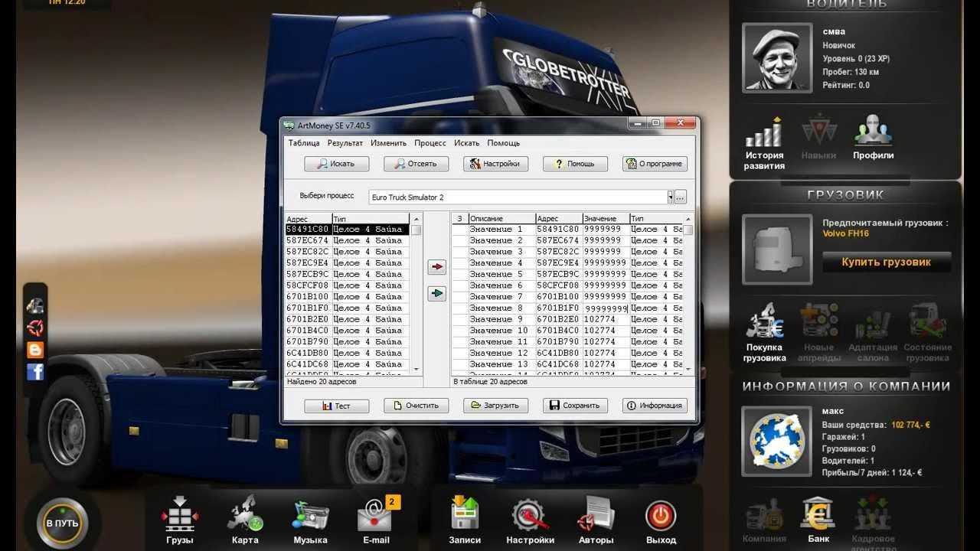Open the Авторы credits icon

point(596,514)
